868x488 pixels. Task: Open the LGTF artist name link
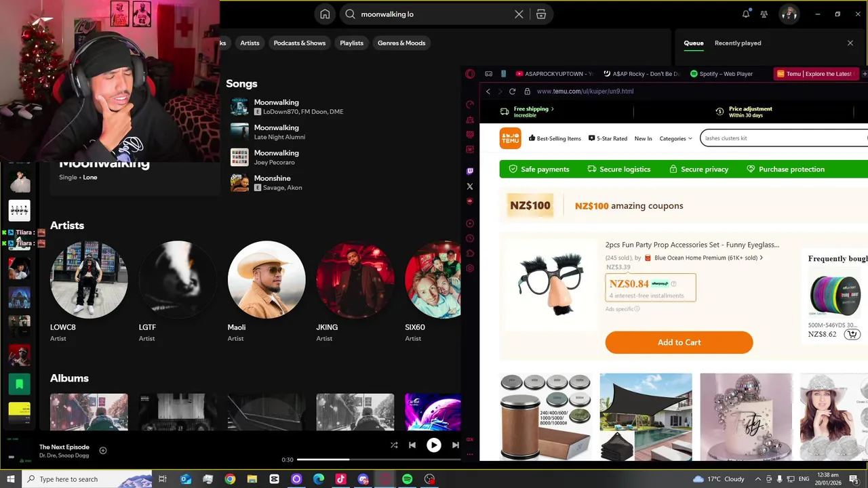coord(147,327)
